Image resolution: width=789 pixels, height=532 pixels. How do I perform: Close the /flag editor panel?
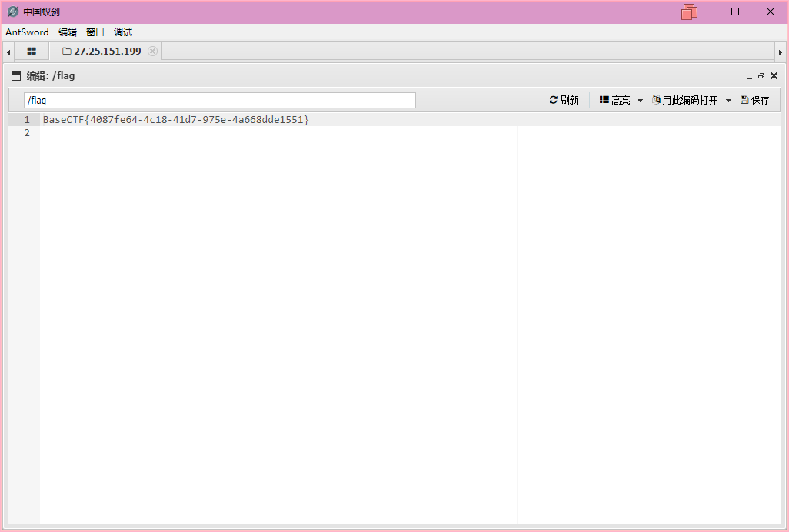click(x=774, y=76)
